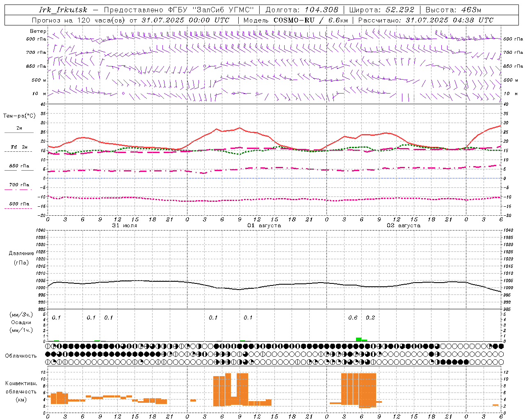Click the 'Облачность' cloud cover label

click(x=21, y=356)
